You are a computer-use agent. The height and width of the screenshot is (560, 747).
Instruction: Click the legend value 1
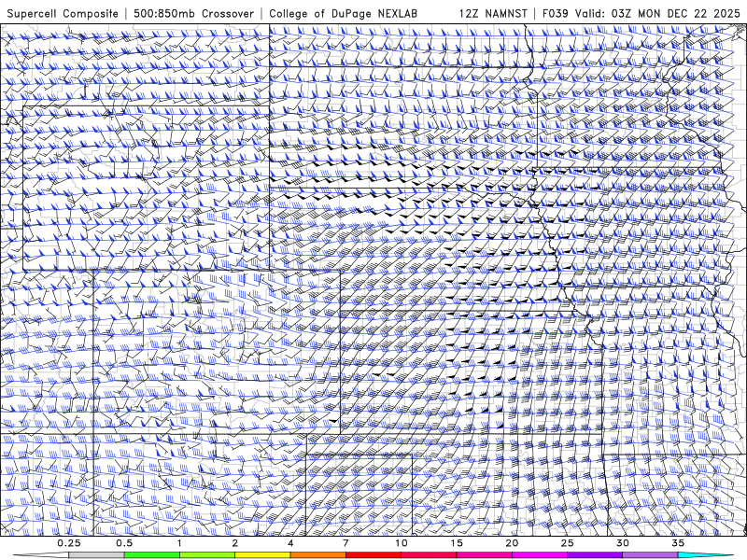point(179,543)
